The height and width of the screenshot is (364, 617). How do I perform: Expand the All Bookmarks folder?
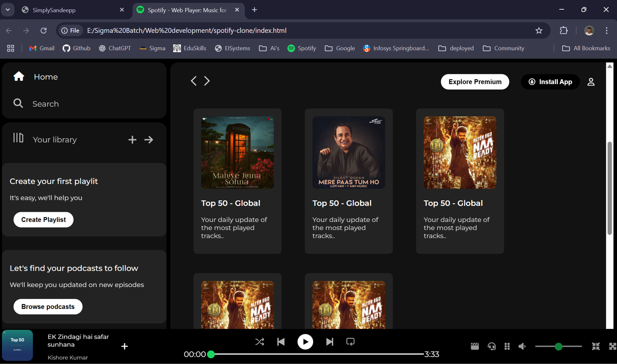586,48
